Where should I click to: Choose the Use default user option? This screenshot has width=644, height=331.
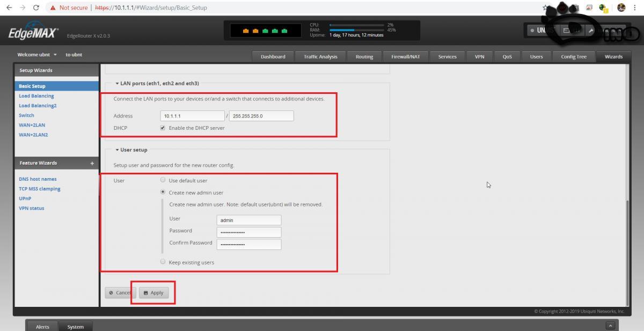tap(163, 180)
